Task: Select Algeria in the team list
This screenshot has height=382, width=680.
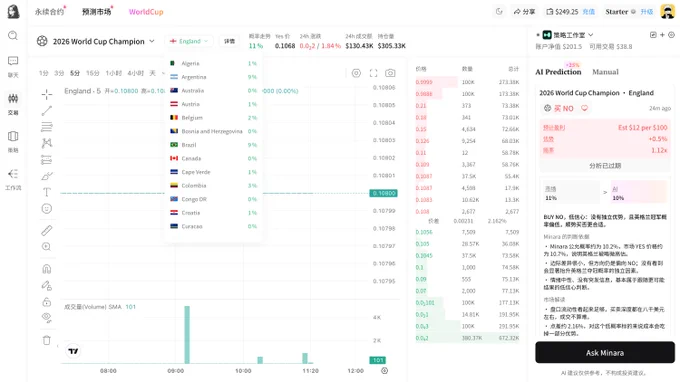Action: click(x=214, y=63)
